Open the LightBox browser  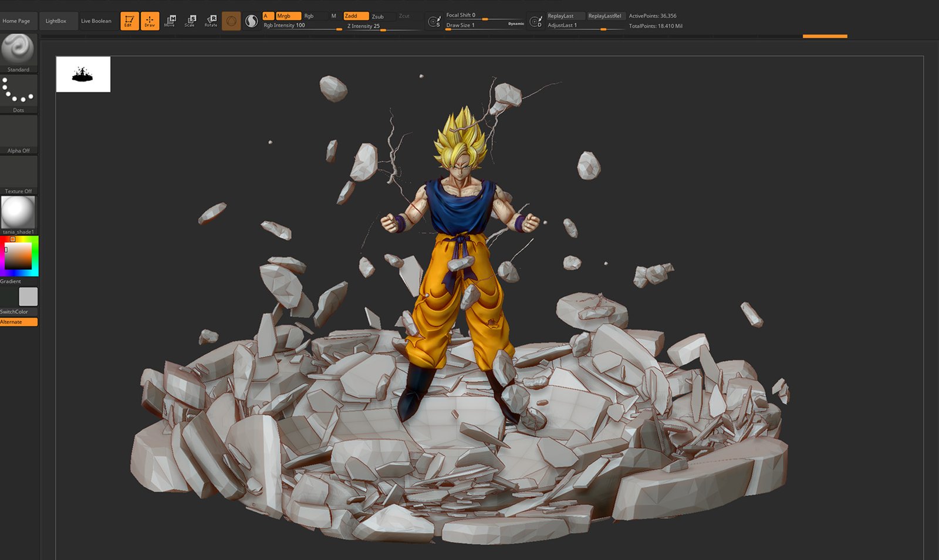(58, 21)
